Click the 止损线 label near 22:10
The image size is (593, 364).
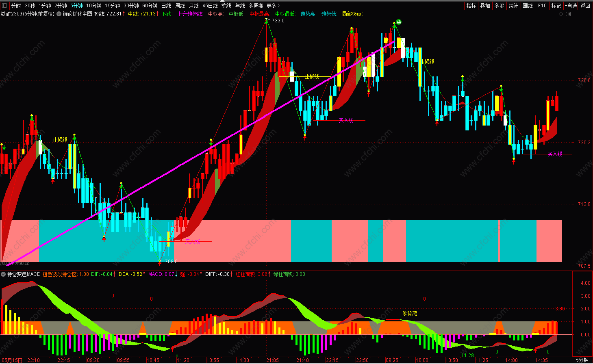[60, 140]
